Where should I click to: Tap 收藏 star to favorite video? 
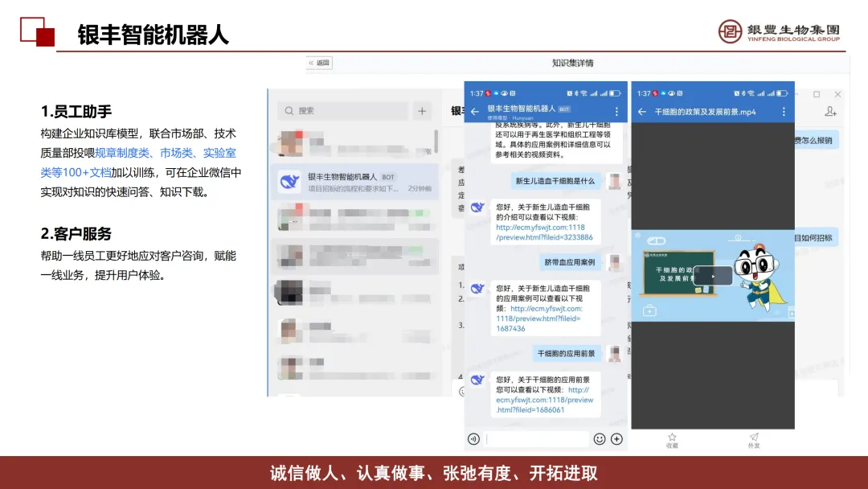tap(672, 440)
